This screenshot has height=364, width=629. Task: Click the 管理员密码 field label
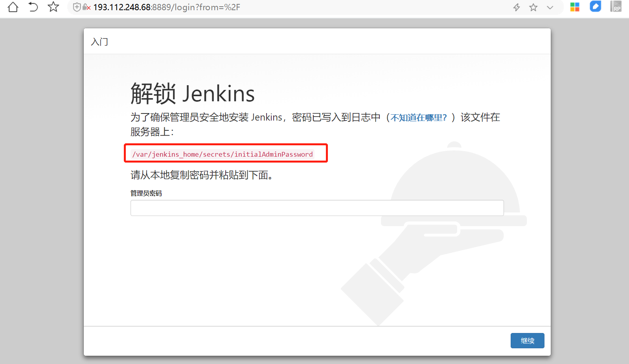click(x=146, y=193)
